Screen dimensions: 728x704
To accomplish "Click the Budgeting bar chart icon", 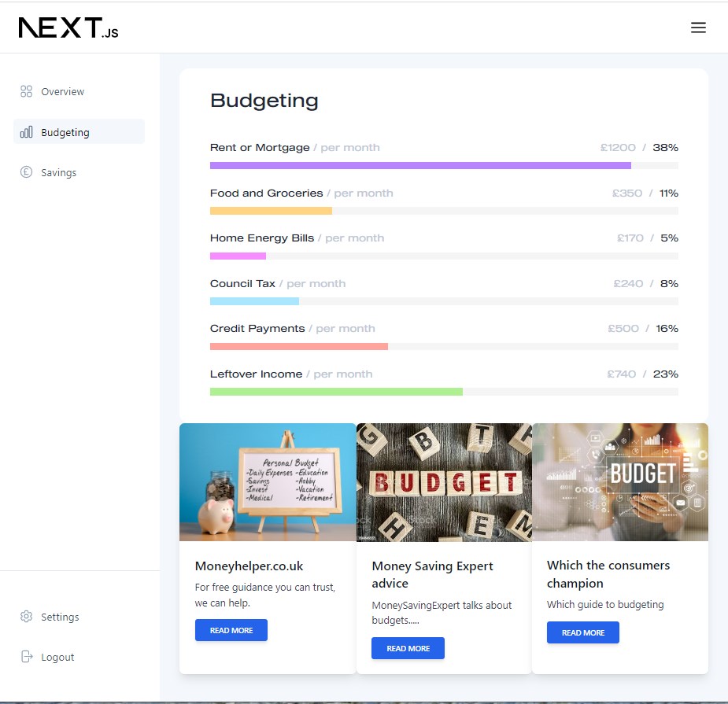I will coord(25,131).
